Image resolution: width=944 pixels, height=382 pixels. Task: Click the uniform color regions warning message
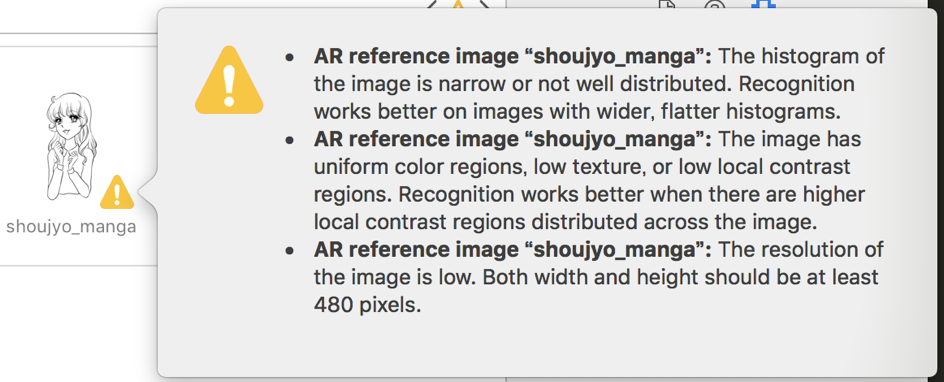pyautogui.click(x=589, y=181)
